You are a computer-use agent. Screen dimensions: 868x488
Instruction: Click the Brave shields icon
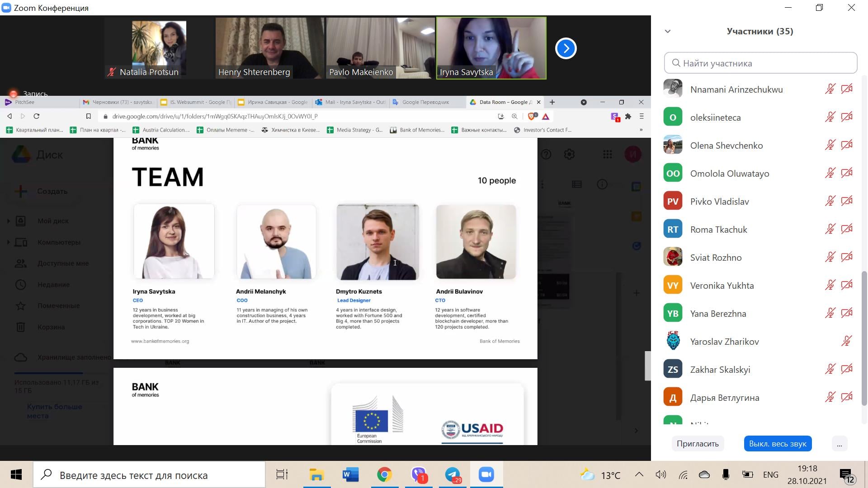pos(532,117)
